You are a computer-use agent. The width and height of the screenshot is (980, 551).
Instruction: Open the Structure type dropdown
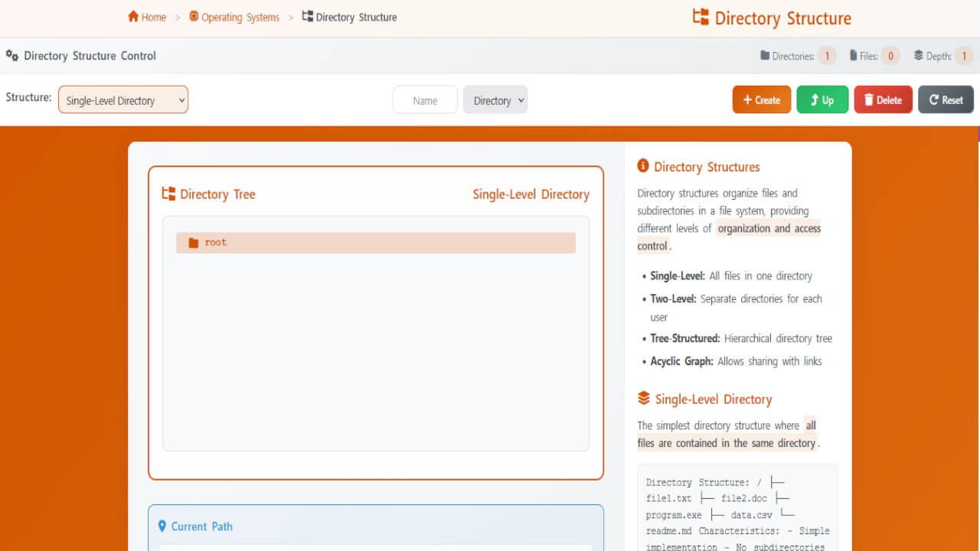pyautogui.click(x=123, y=100)
